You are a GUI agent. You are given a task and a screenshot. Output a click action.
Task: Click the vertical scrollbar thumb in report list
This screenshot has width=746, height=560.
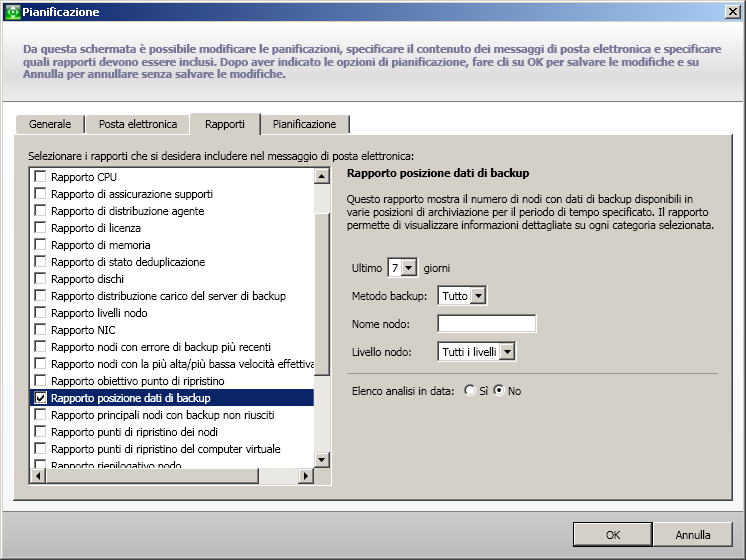click(322, 295)
